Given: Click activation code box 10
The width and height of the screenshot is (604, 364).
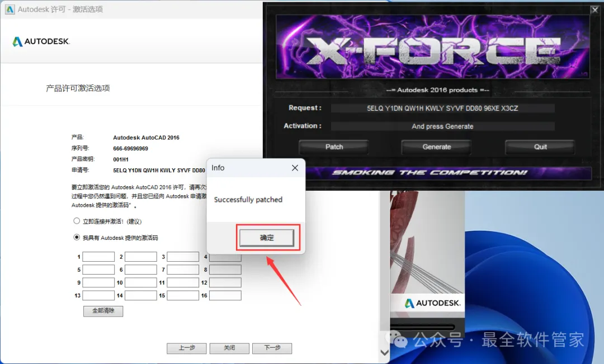Looking at the screenshot, I should point(141,282).
